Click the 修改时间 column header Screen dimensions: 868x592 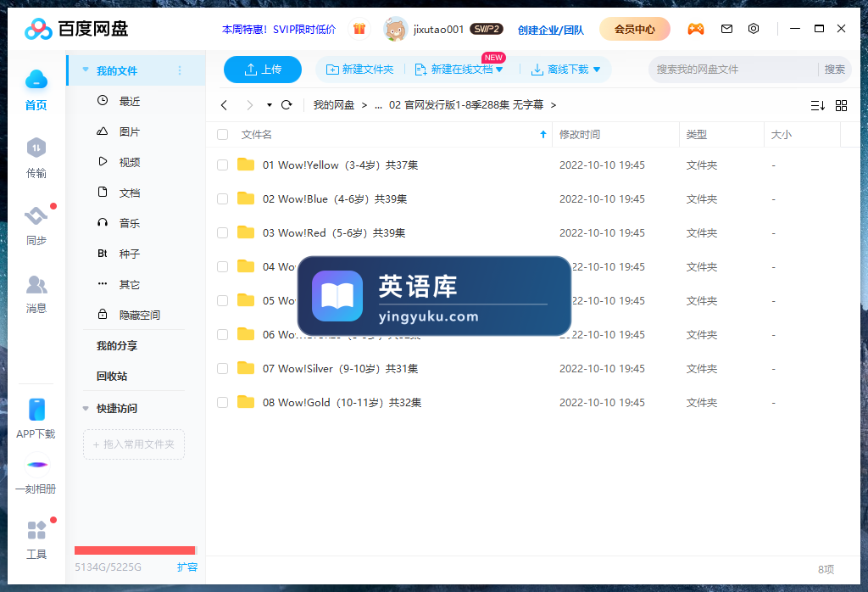tap(580, 135)
